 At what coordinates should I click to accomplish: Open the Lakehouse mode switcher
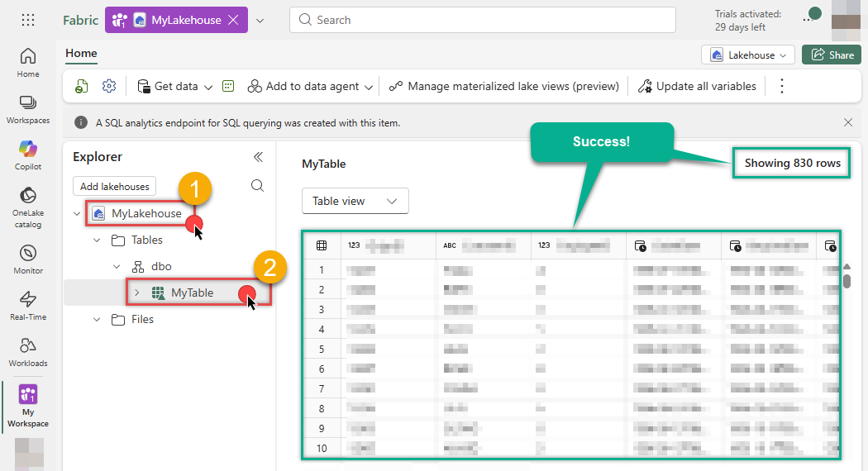coord(748,55)
